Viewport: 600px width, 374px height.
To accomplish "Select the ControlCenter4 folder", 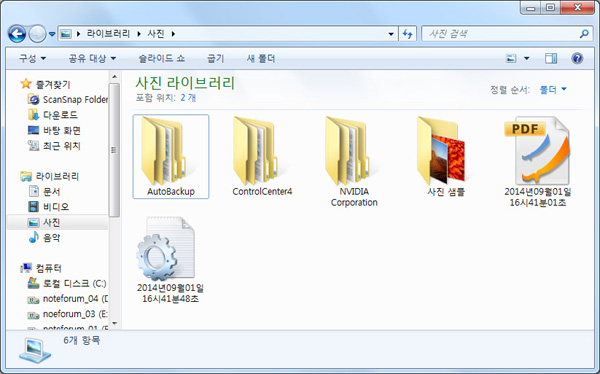I will click(x=262, y=157).
